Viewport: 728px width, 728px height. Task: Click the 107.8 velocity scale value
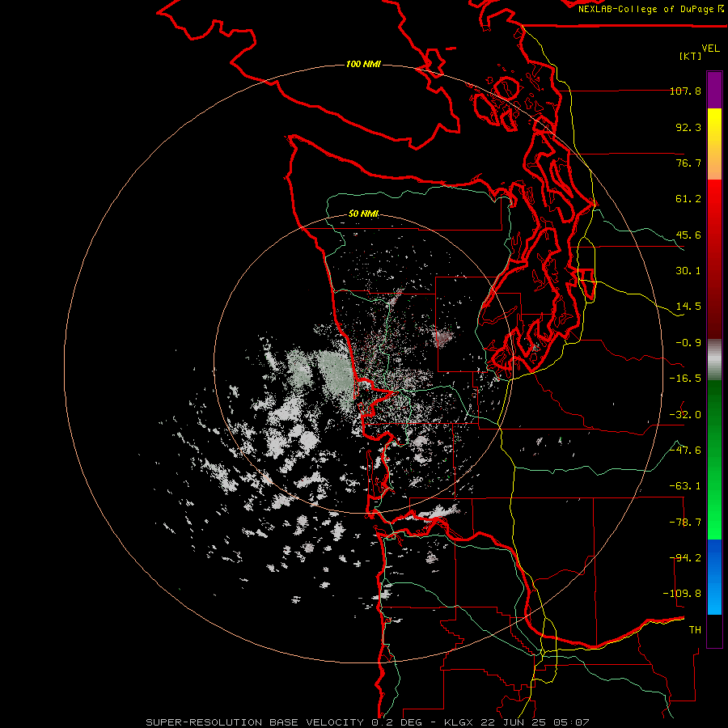click(x=685, y=91)
